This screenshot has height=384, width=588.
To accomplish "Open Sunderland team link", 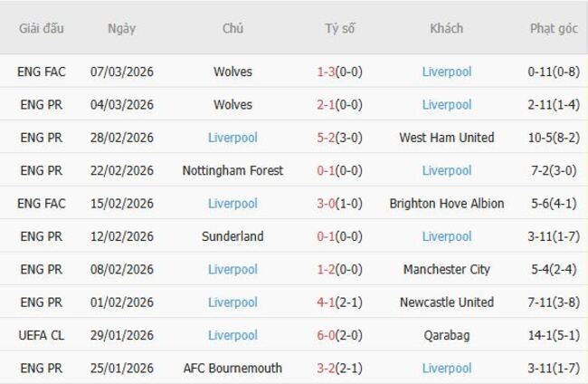I will 232,236.
